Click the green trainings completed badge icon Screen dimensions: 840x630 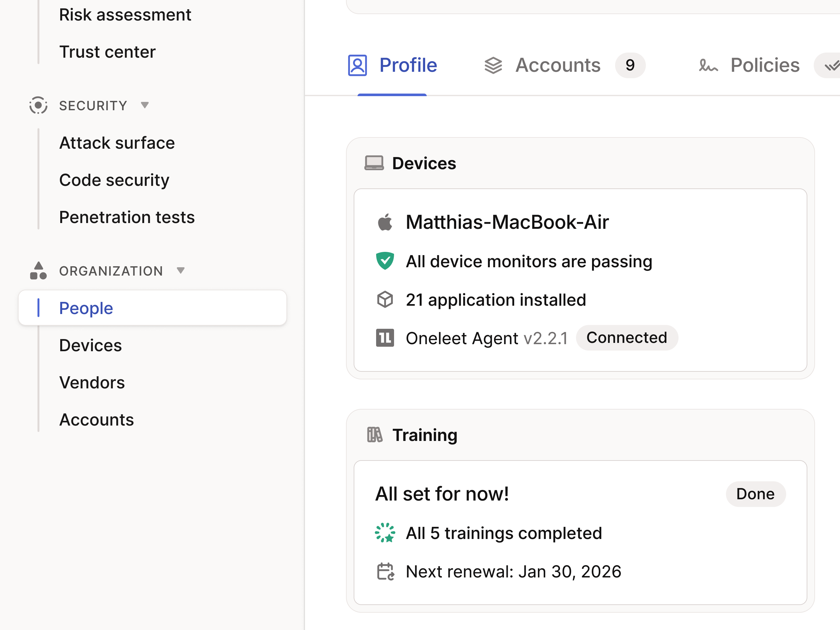(385, 533)
